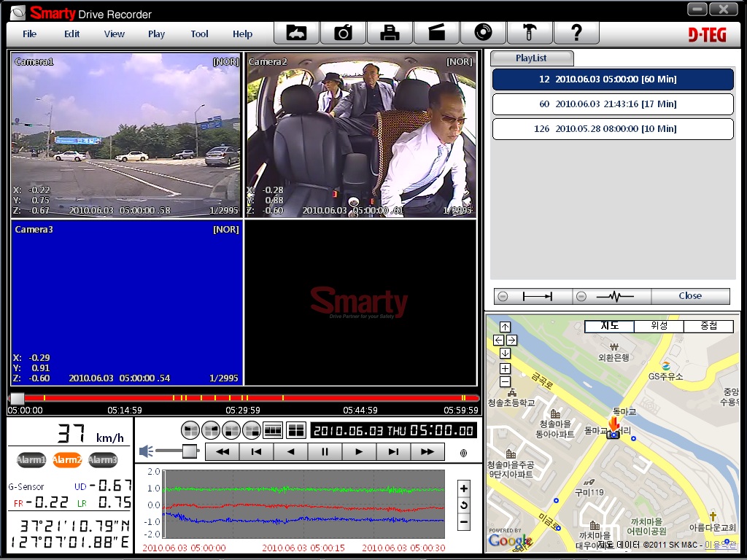747x560 pixels.
Task: Mute audio with the speaker icon
Action: [x=146, y=451]
